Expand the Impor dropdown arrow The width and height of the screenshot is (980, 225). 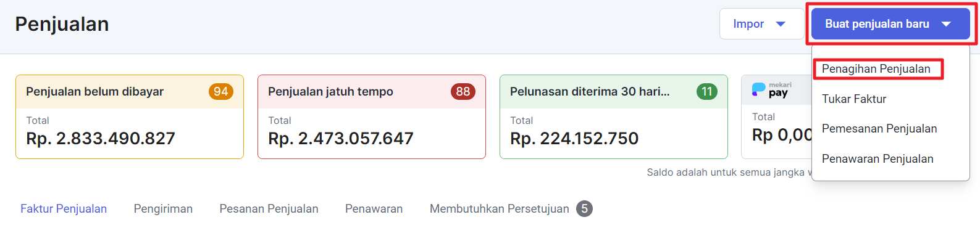[781, 24]
